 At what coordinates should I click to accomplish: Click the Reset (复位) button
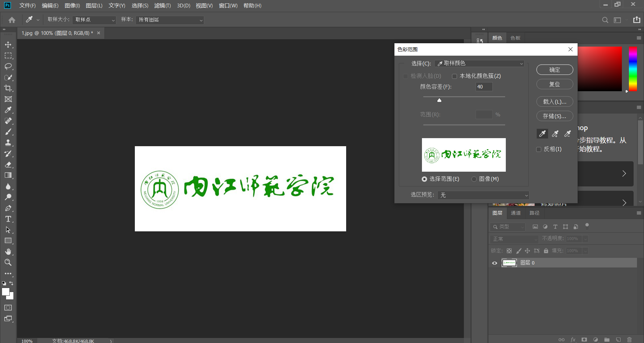(554, 84)
